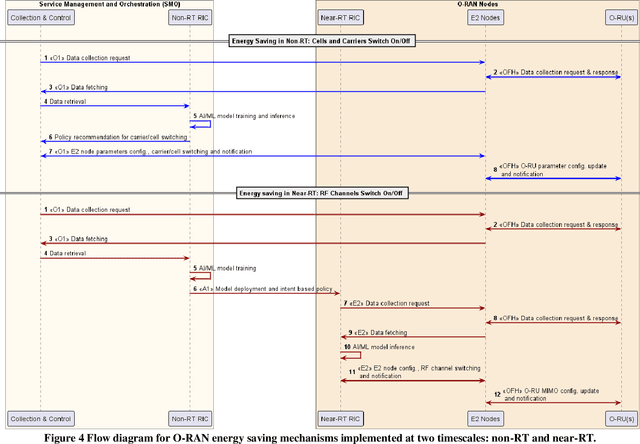640x444 pixels.
Task: Click the top Non-RT RIC participant box
Action: pyautogui.click(x=190, y=17)
